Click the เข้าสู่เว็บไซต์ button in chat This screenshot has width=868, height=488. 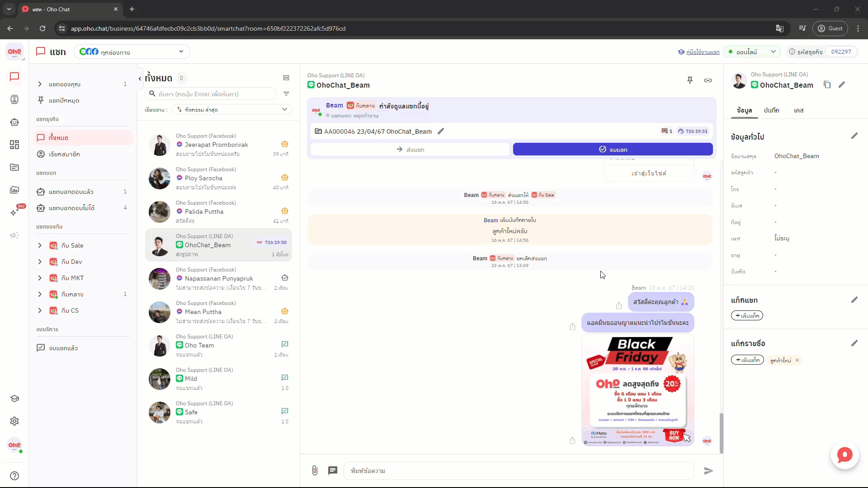649,174
